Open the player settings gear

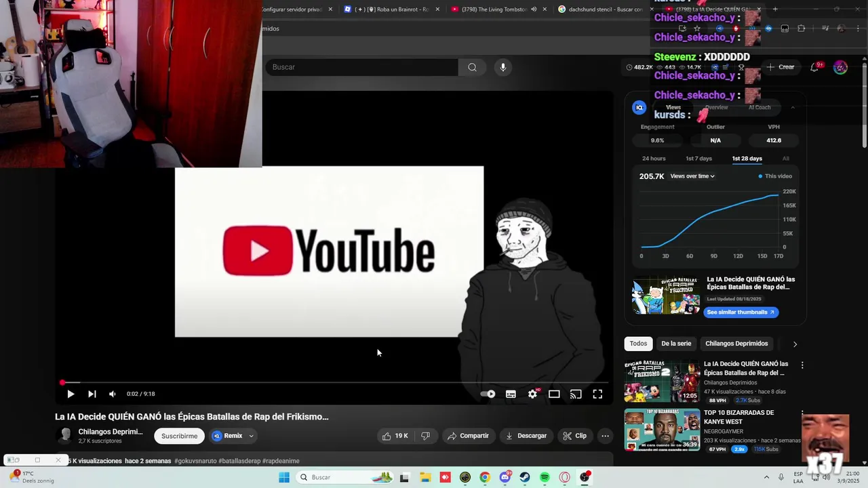pyautogui.click(x=533, y=394)
